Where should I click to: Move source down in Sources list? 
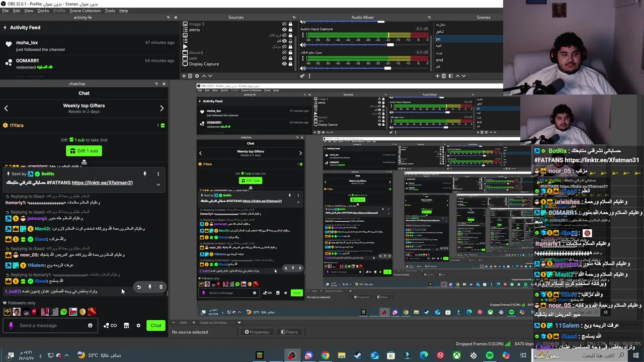(x=210, y=76)
